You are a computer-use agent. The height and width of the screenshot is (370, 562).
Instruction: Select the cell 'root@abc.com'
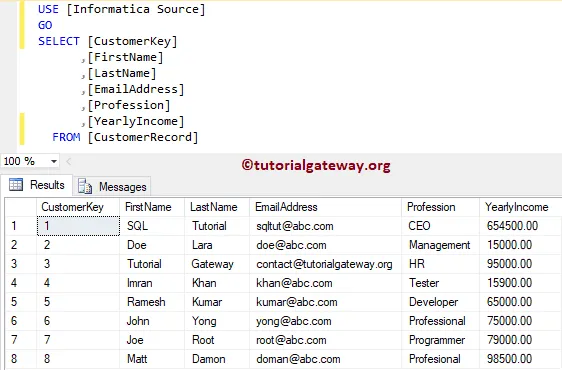click(x=325, y=340)
